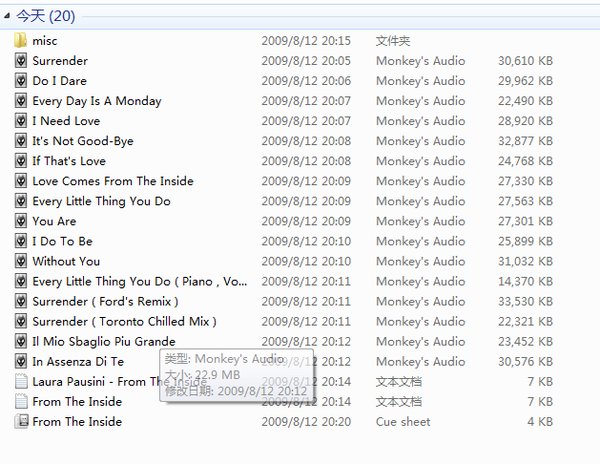Image resolution: width=600 pixels, height=464 pixels.
Task: Click the Without You file icon
Action: click(x=21, y=261)
